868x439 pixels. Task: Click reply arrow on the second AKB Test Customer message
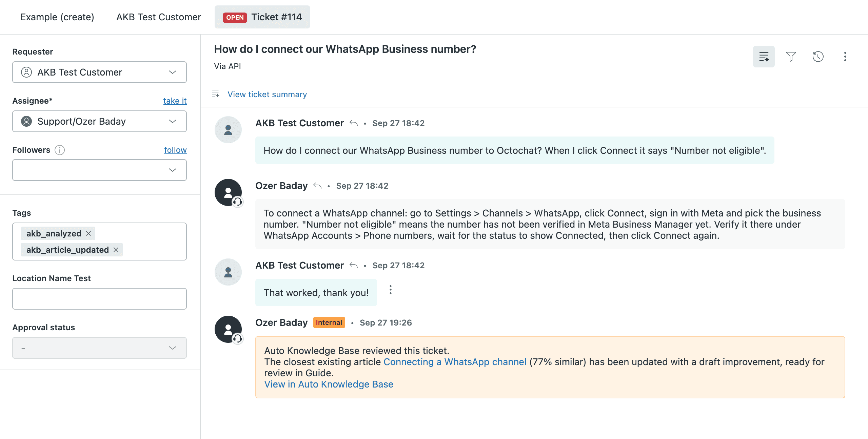(354, 265)
